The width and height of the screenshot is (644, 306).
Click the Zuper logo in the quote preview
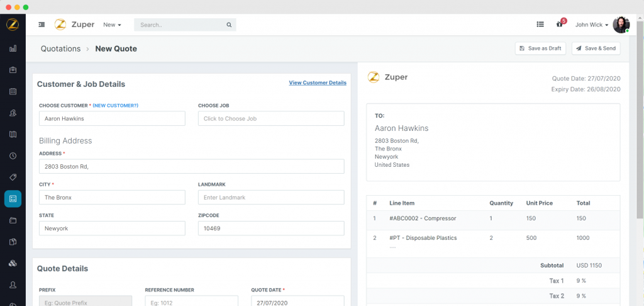pos(387,77)
